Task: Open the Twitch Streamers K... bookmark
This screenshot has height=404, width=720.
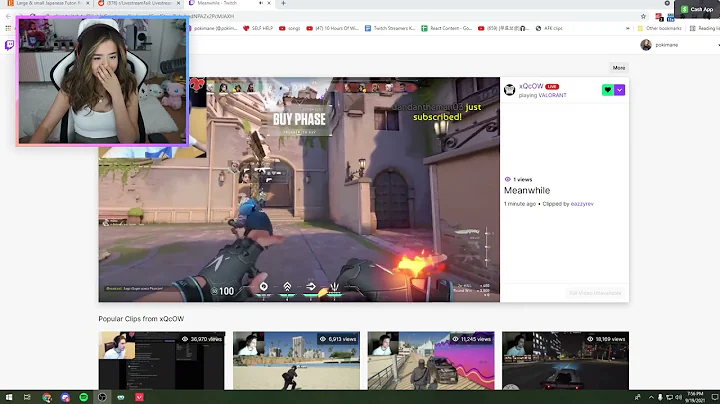Action: point(390,28)
